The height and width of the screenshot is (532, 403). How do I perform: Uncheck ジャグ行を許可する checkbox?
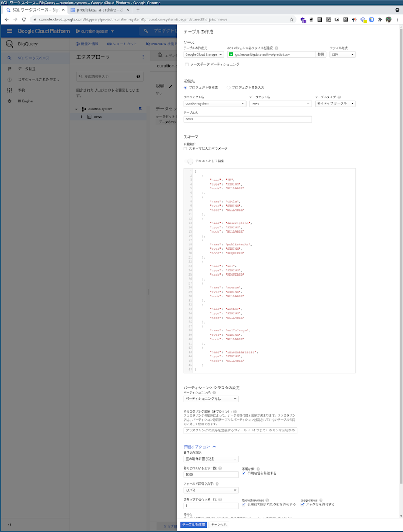point(302,504)
